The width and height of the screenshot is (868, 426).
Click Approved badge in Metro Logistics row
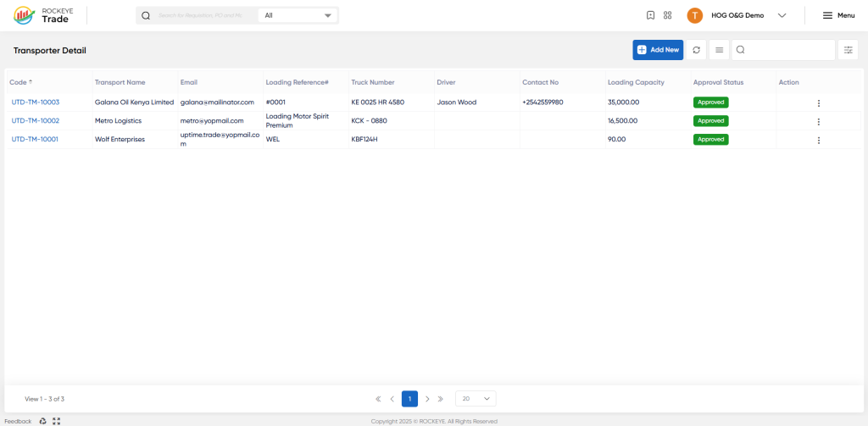(x=711, y=120)
